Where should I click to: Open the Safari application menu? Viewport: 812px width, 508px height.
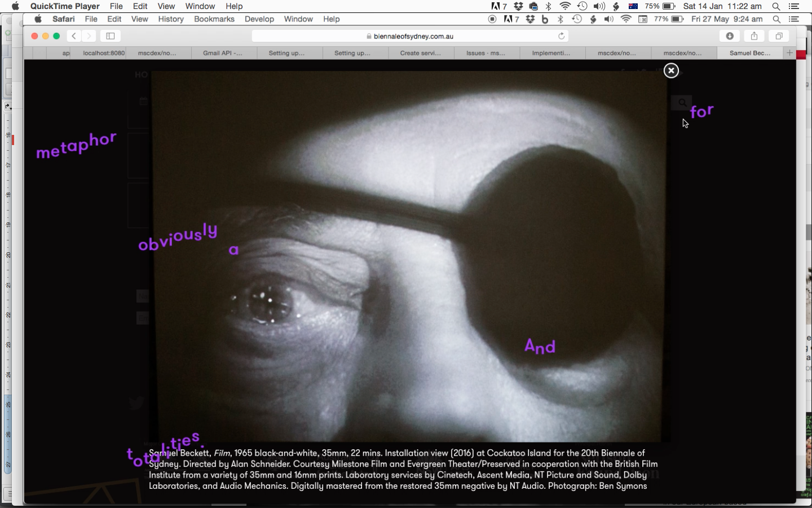click(x=64, y=19)
